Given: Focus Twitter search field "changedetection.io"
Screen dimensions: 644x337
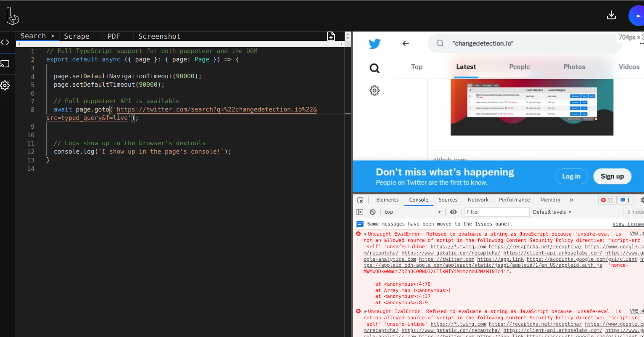Looking at the screenshot, I should point(525,43).
